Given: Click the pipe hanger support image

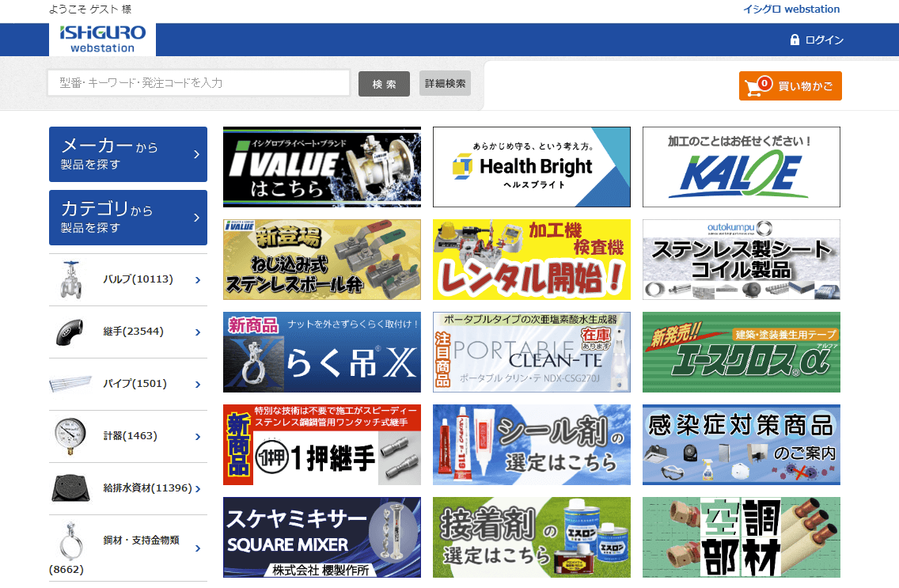Looking at the screenshot, I should (x=70, y=541).
